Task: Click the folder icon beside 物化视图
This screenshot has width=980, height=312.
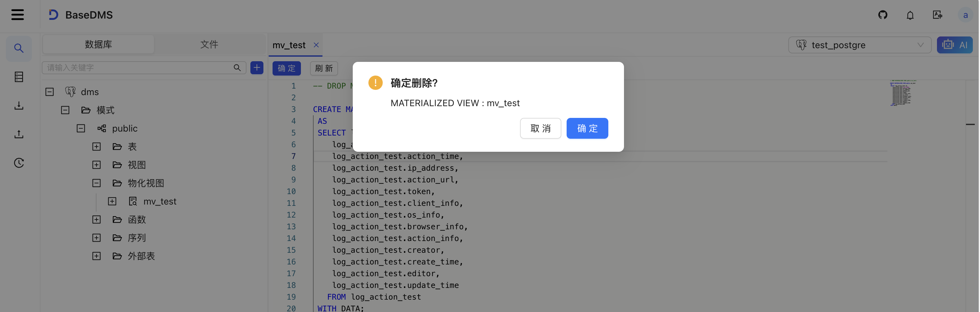Action: [117, 183]
